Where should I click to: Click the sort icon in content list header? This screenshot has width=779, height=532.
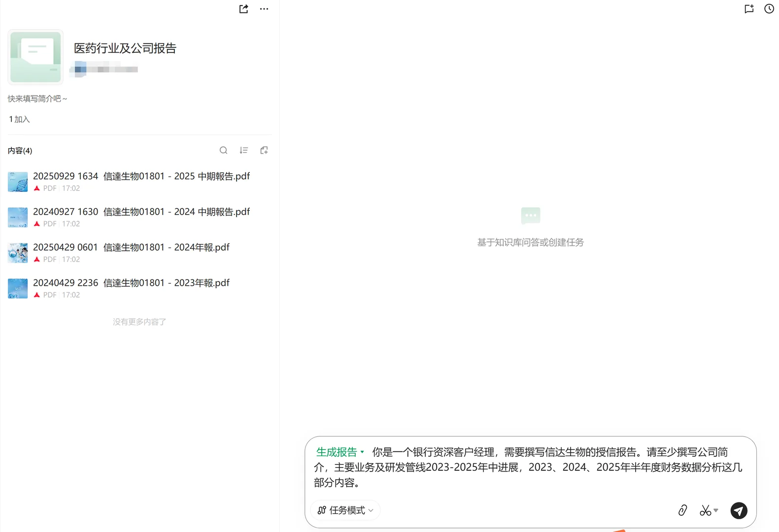pyautogui.click(x=243, y=150)
